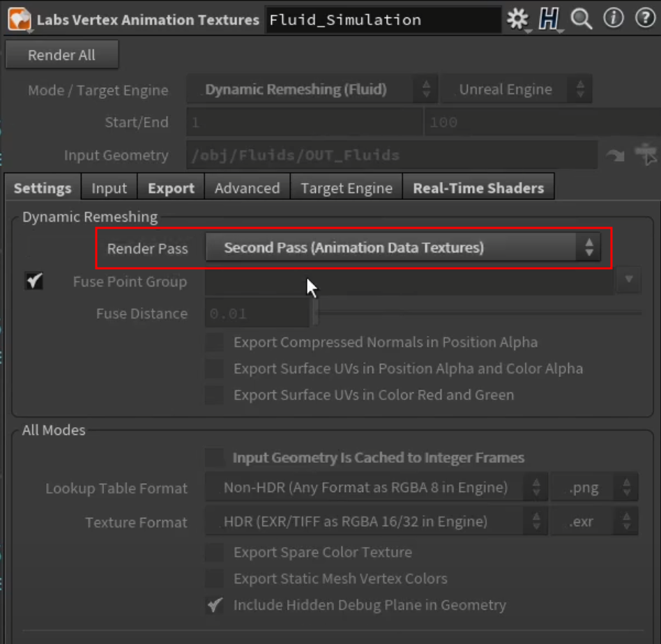Check Input Geometry Is Cached to Integer Frames
The width and height of the screenshot is (661, 644).
click(x=215, y=457)
